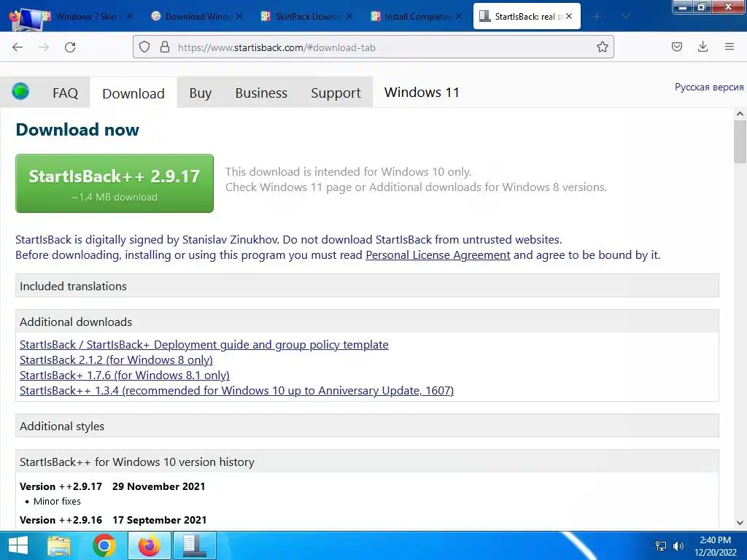View site security padlock info
This screenshot has height=560, width=747.
tap(165, 47)
